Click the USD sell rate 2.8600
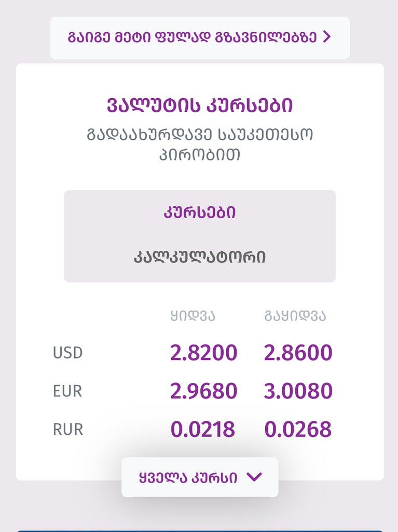This screenshot has width=398, height=532. pyautogui.click(x=298, y=353)
